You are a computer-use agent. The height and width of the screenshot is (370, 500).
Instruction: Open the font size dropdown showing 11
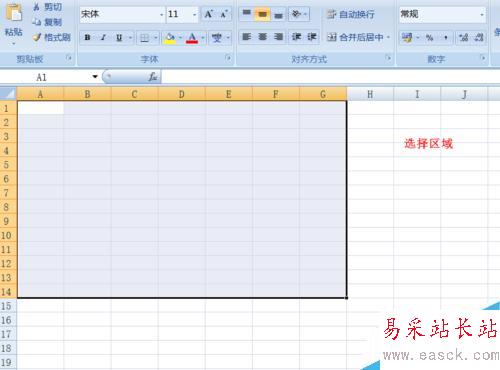point(194,15)
